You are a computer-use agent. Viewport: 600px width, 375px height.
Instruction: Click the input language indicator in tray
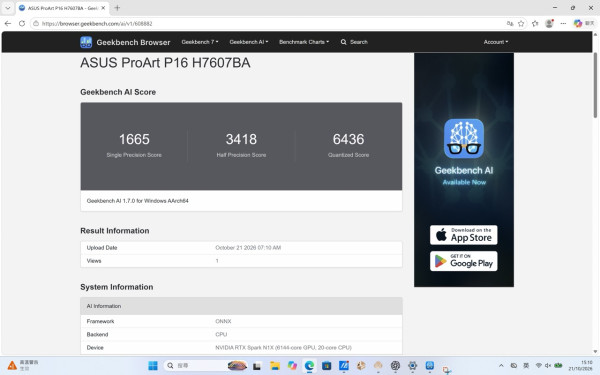(x=526, y=366)
